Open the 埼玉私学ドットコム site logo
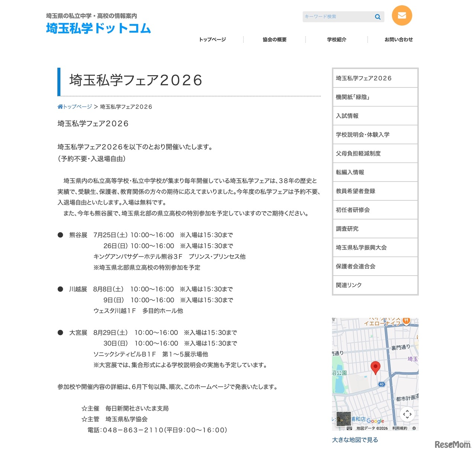 pos(99,28)
